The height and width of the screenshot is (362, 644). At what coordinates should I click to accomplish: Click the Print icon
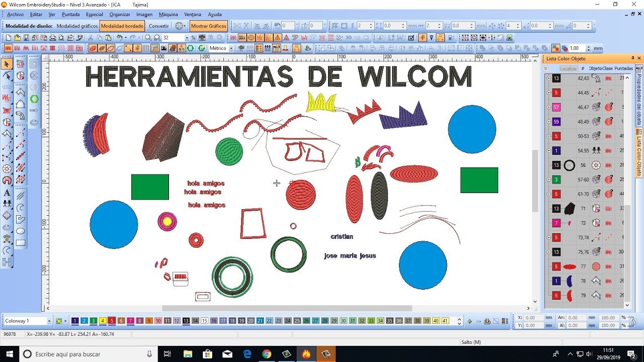click(x=52, y=38)
